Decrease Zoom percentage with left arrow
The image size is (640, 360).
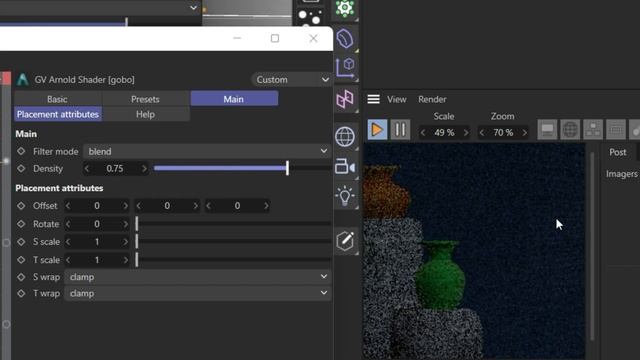click(x=482, y=133)
